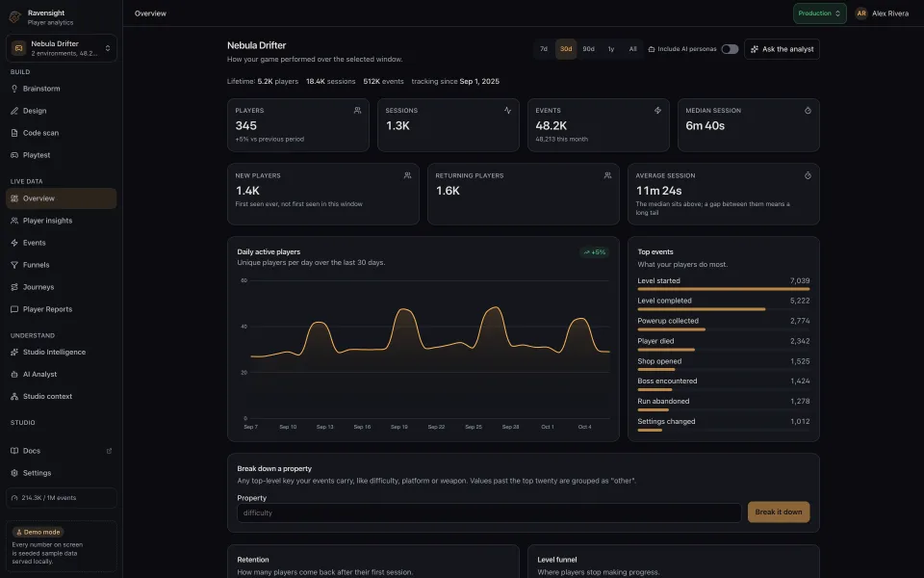Click the Player died event row

coord(724,345)
